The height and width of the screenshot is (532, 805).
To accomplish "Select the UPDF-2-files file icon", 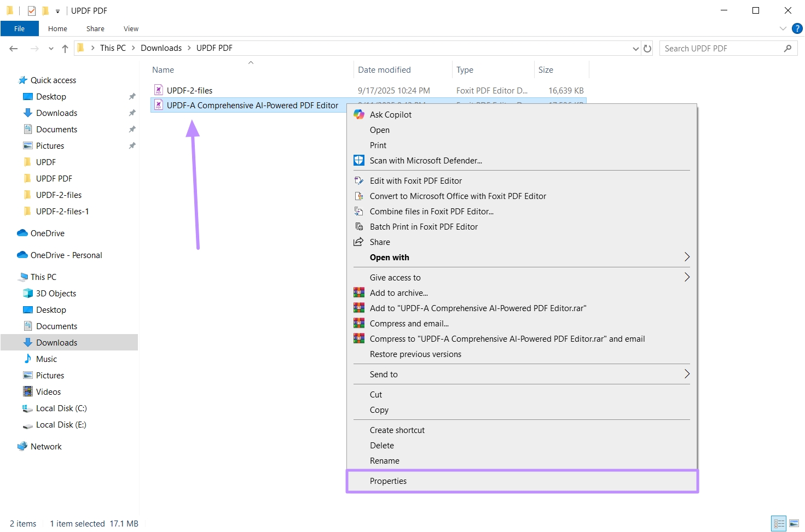I will click(158, 90).
